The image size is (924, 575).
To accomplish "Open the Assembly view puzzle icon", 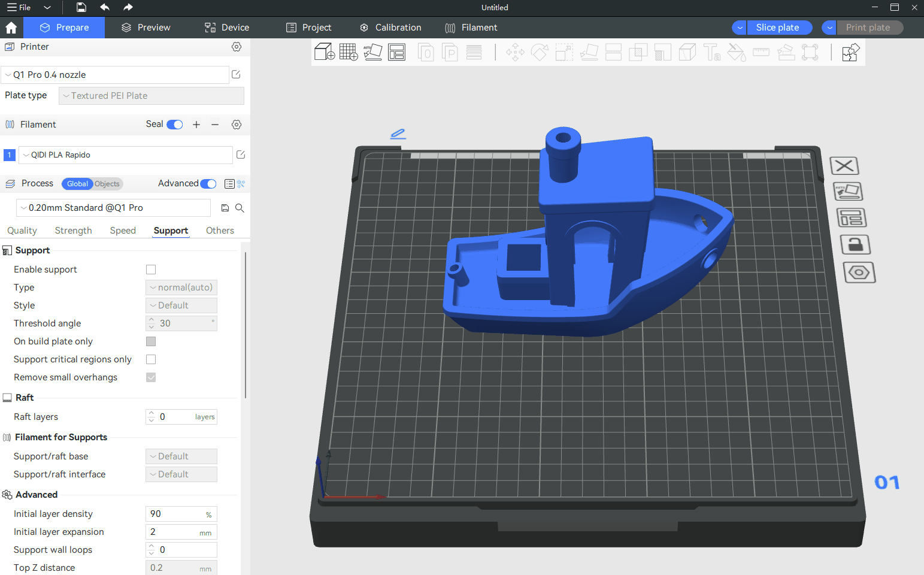I will [x=850, y=52].
